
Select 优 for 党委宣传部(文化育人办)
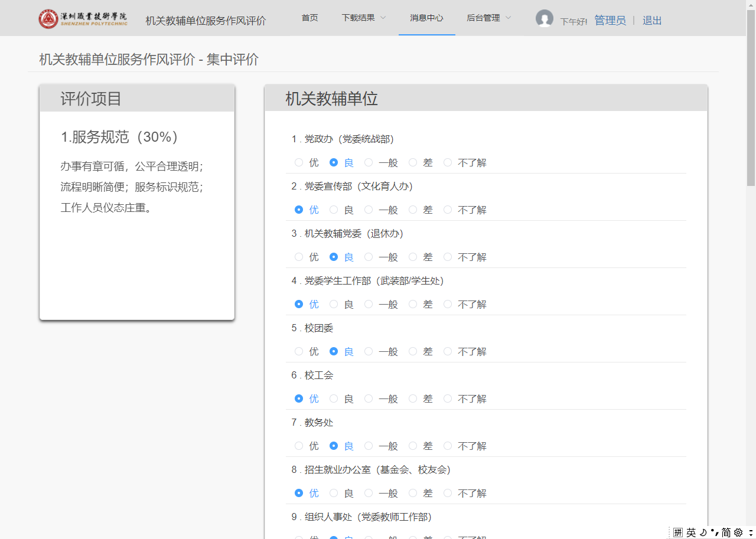coord(299,210)
